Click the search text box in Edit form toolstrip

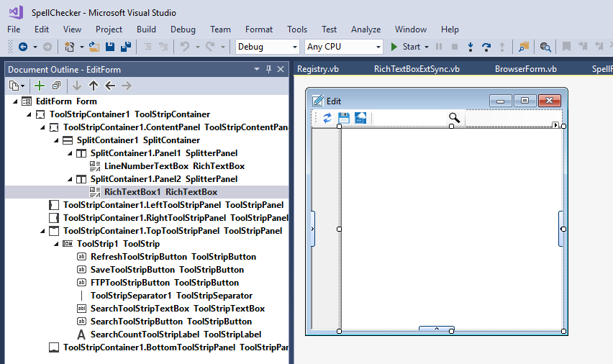[x=409, y=118]
